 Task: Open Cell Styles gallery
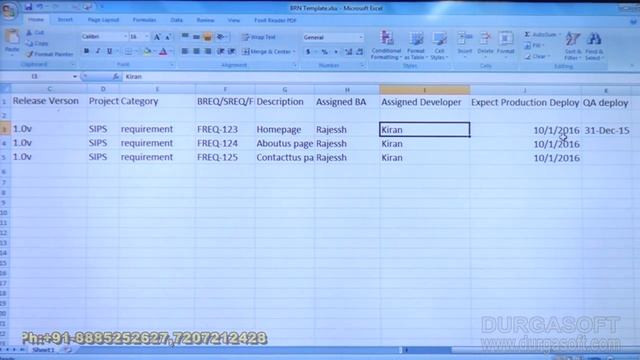tap(439, 45)
